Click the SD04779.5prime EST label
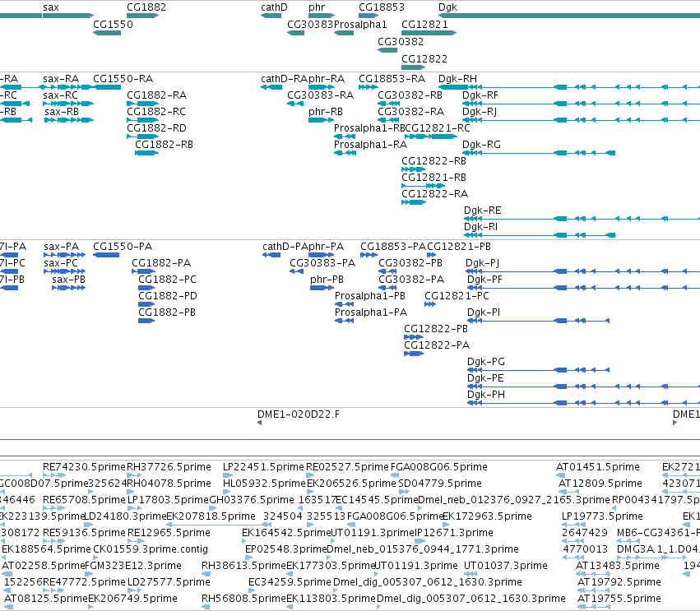The width and height of the screenshot is (700, 611). pyautogui.click(x=440, y=484)
